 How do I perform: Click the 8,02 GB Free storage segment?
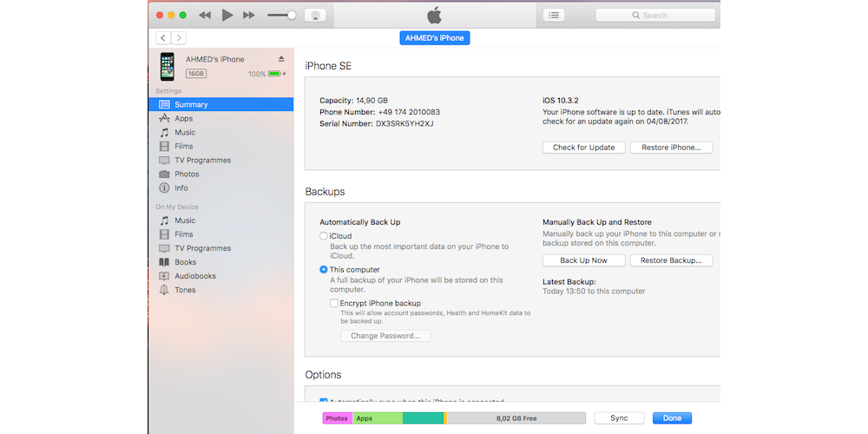tap(516, 418)
